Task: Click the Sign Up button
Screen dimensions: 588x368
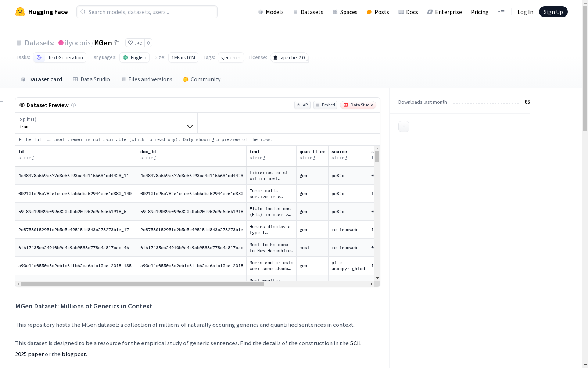Action: (x=553, y=12)
